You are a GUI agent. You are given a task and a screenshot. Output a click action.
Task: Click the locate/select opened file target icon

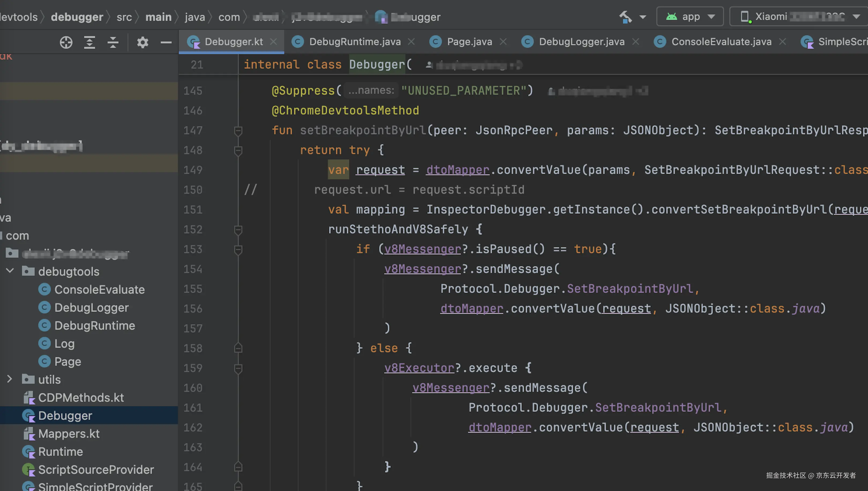coord(66,43)
